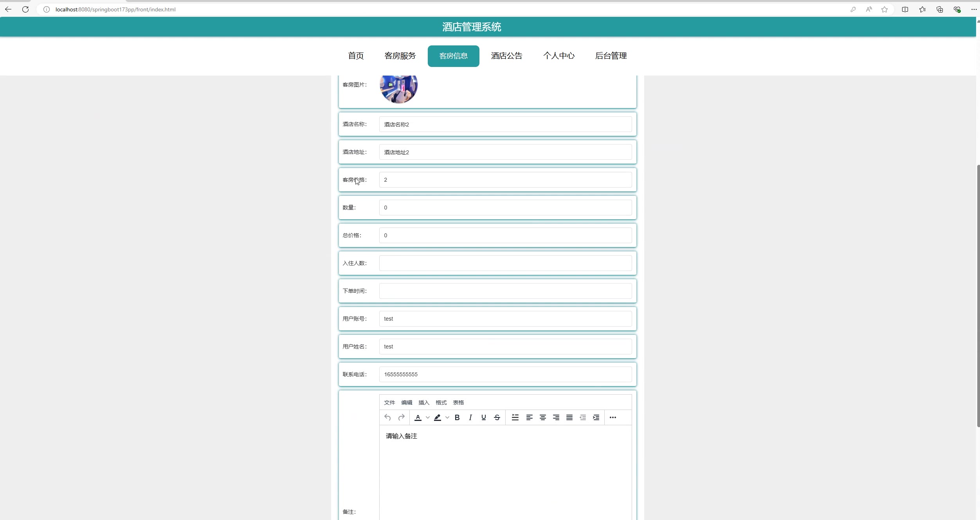
Task: Toggle italic formatting in the editor toolbar
Action: point(470,417)
